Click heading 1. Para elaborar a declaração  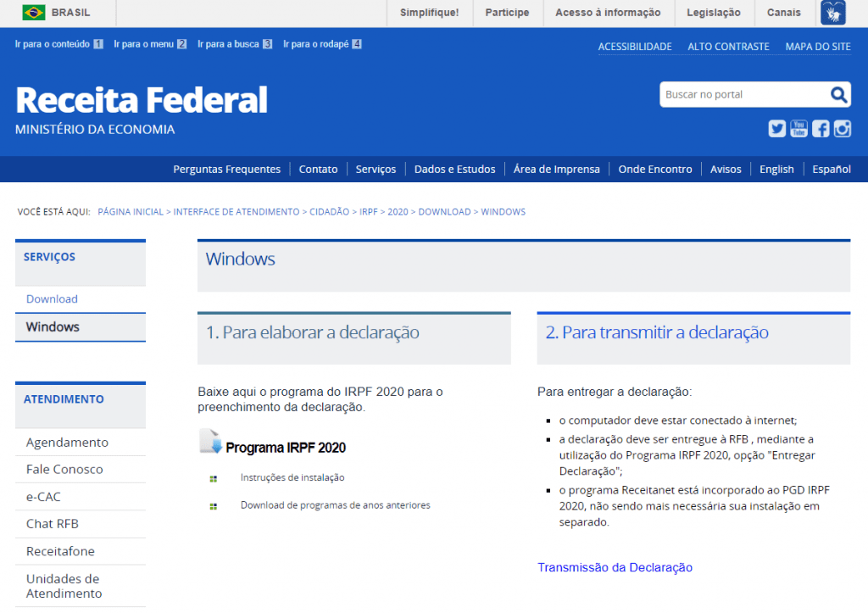[x=312, y=332]
